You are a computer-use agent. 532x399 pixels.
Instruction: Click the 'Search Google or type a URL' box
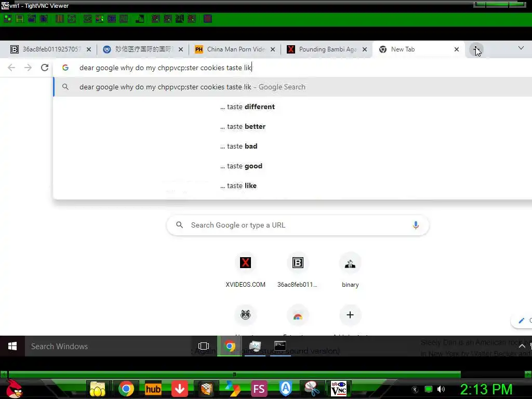[x=298, y=225]
